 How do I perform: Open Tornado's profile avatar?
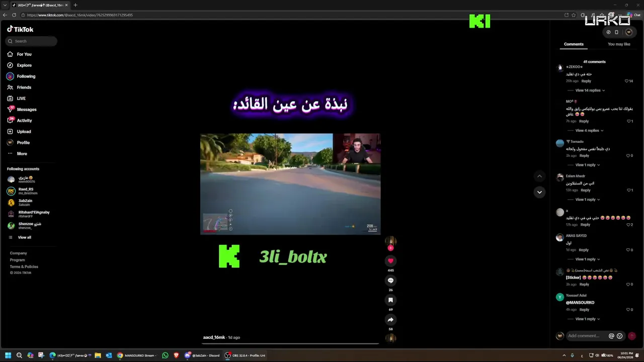[x=560, y=143]
